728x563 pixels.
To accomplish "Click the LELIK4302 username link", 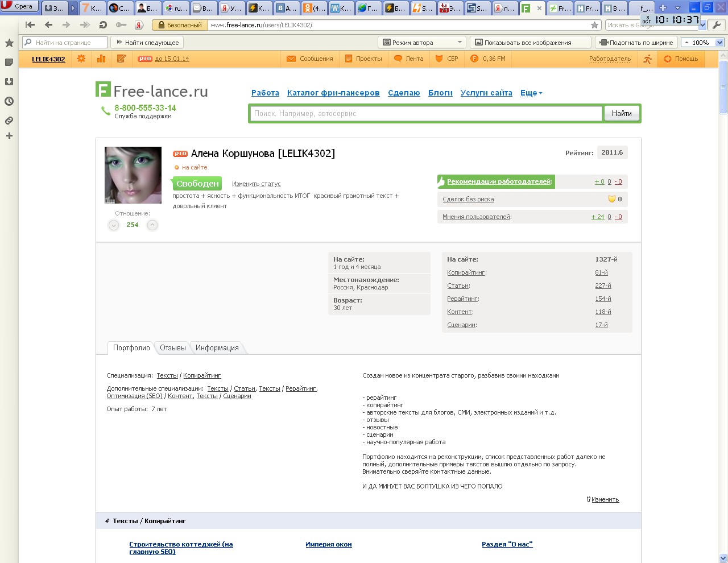I will 48,59.
